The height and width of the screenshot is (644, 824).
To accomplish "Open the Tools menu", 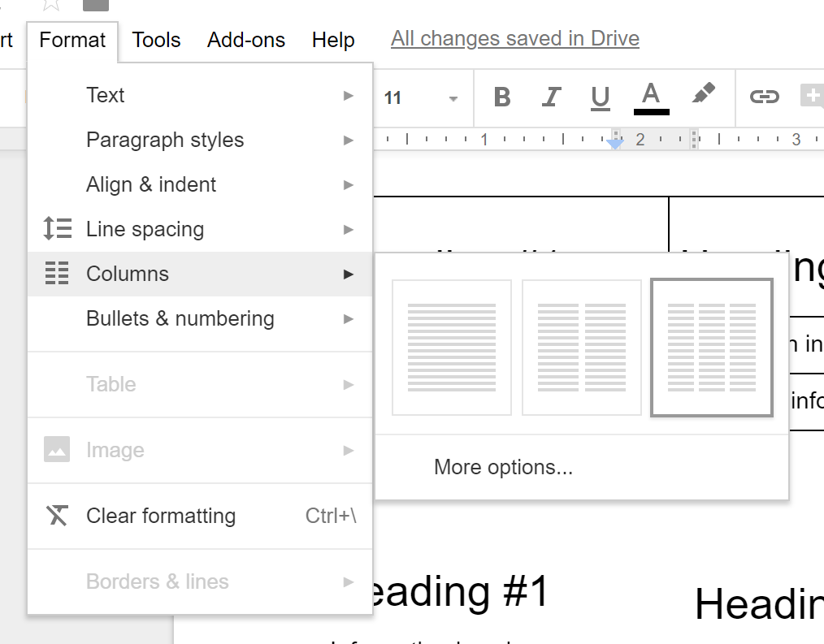I will point(156,39).
